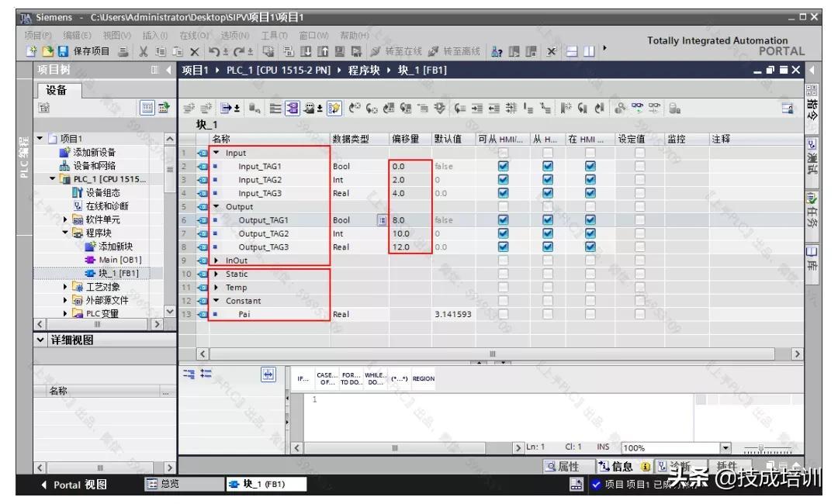Click the interface table horizontal scrollbar
This screenshot has width=838, height=504.
pyautogui.click(x=492, y=354)
